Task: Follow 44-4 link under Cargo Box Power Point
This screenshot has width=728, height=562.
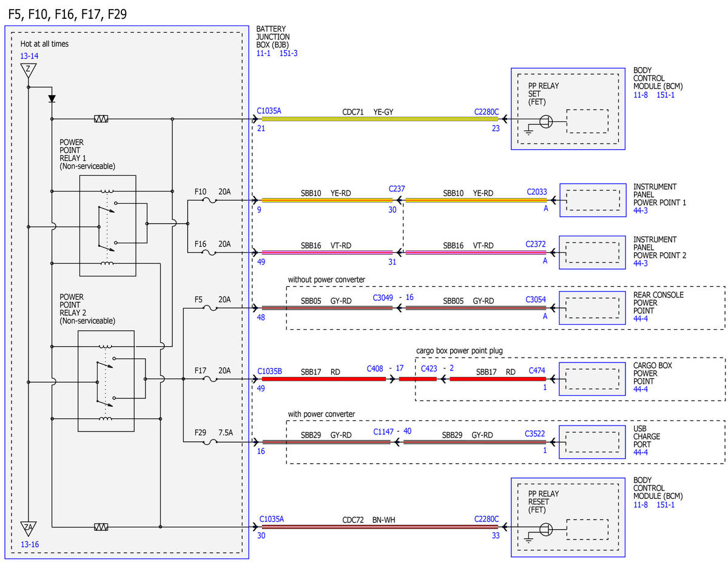Action: (641, 389)
